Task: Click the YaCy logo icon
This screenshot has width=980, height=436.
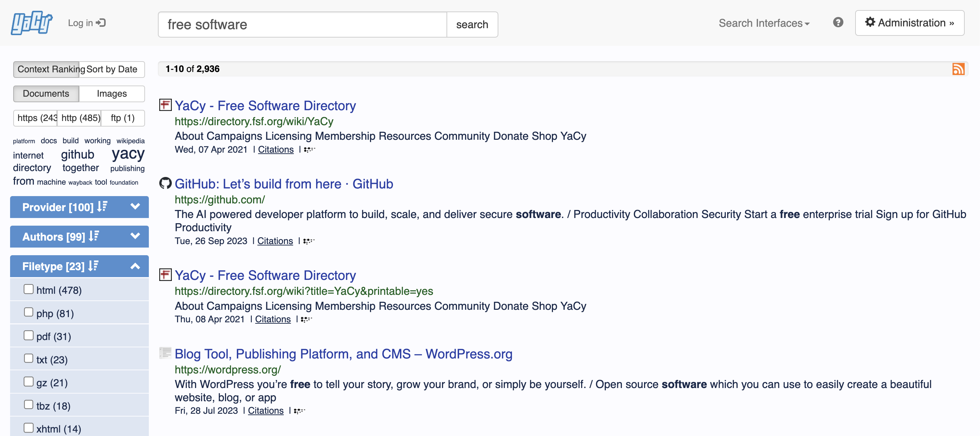Action: tap(32, 23)
